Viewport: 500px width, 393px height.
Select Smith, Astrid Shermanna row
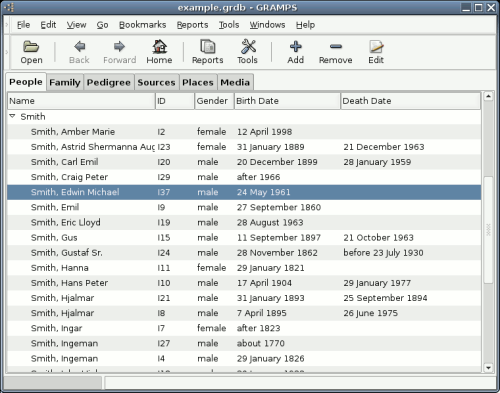coord(244,147)
